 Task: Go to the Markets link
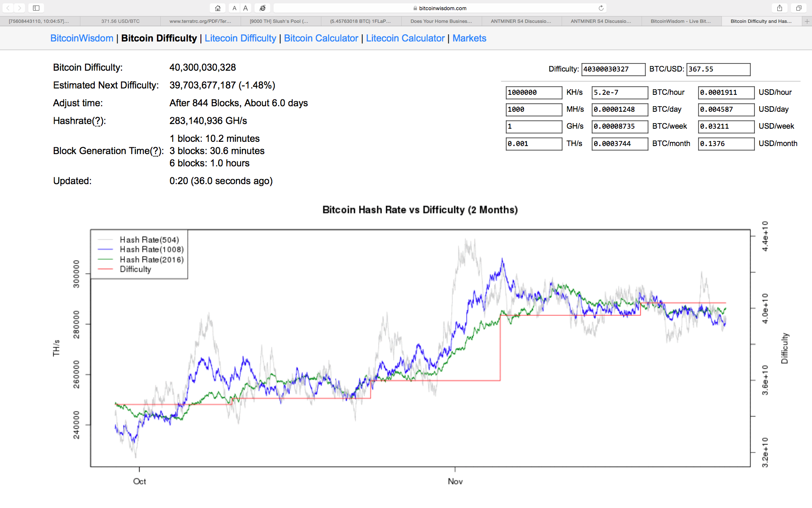click(x=469, y=38)
